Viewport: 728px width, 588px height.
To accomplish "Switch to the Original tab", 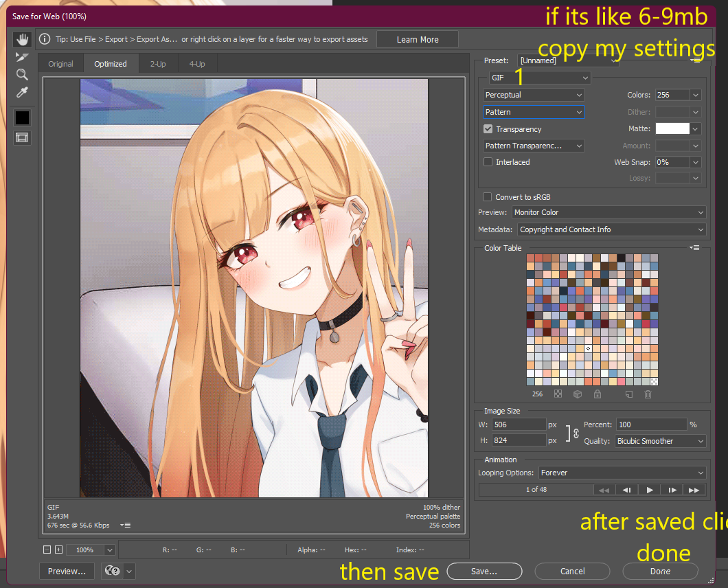I will (x=61, y=64).
